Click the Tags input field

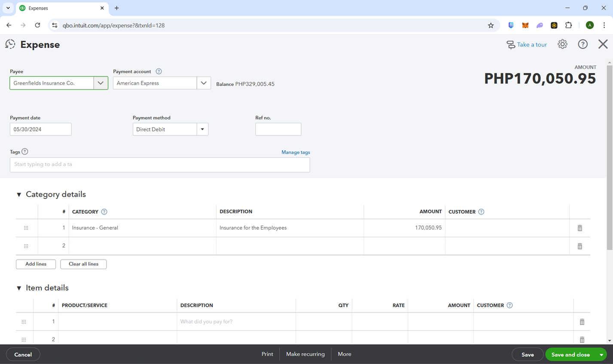(160, 164)
